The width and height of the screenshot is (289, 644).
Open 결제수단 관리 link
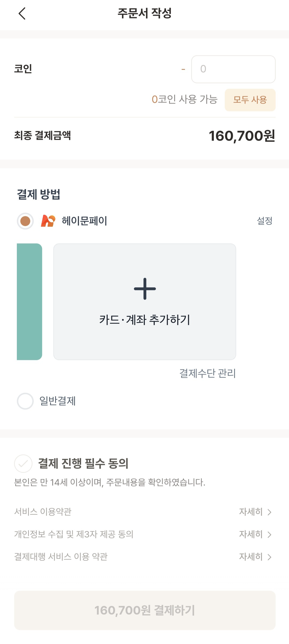[207, 373]
